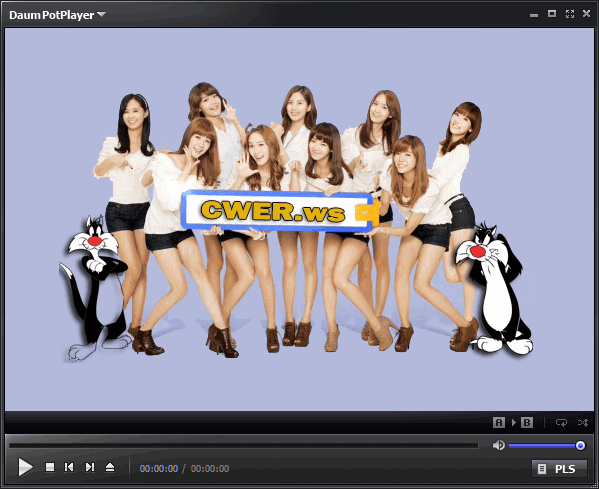Click the total duration 00:00:00 display
Screen dimensions: 599x489
pyautogui.click(x=210, y=469)
